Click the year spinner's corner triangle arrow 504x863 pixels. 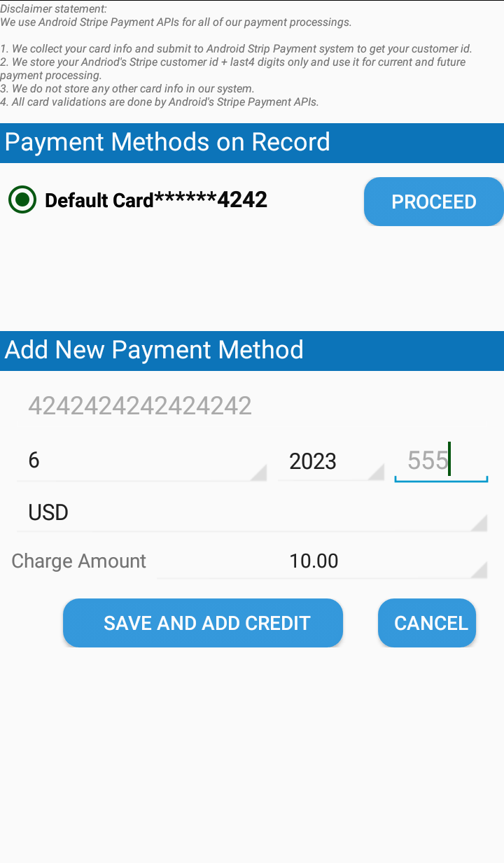click(x=377, y=473)
